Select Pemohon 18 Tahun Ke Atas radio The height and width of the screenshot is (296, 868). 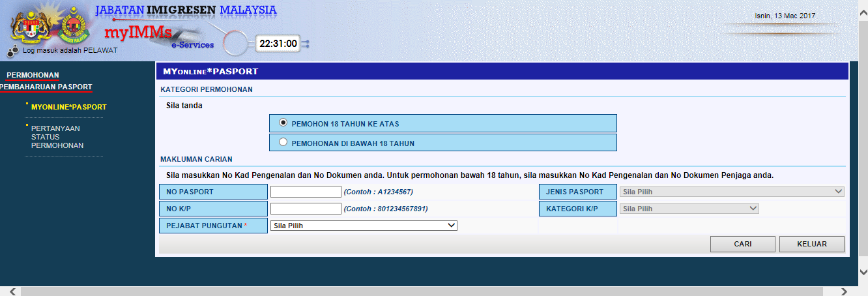[283, 123]
